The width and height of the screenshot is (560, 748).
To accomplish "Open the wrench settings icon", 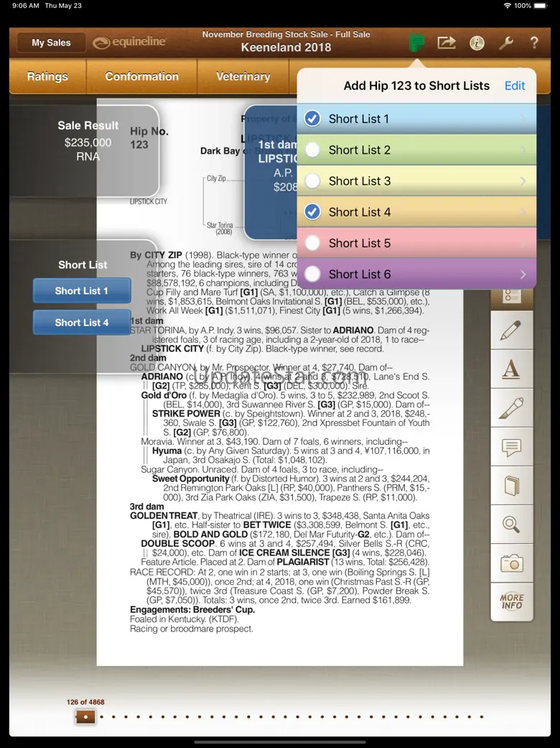I will coord(505,43).
